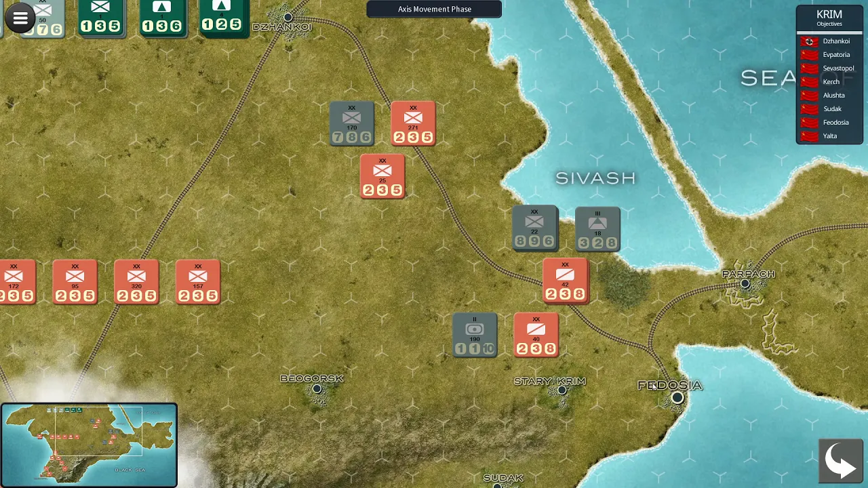Image resolution: width=868 pixels, height=488 pixels.
Task: Select Soviet 157th infantry division counter
Action: (x=198, y=282)
